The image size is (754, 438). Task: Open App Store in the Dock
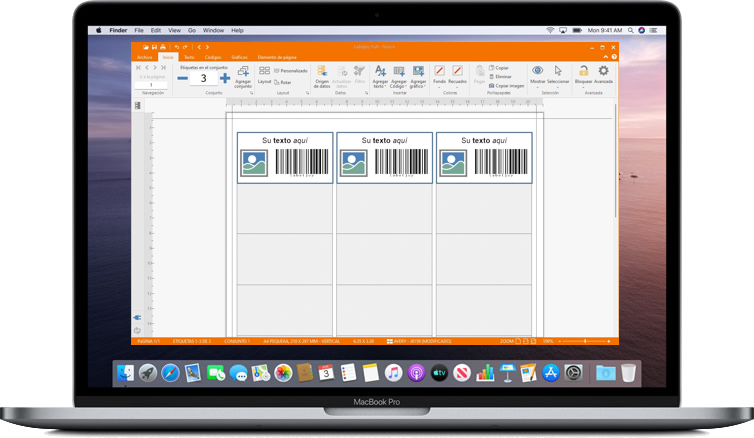pos(551,373)
